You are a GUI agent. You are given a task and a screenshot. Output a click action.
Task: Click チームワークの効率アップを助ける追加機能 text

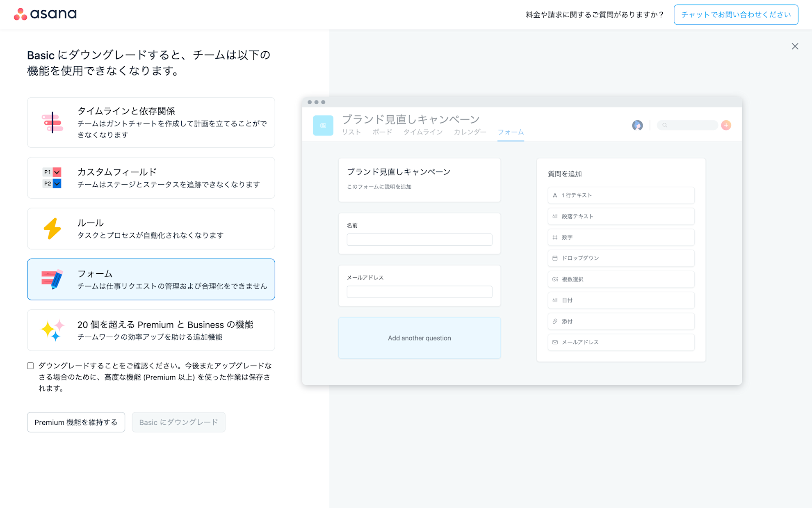pos(150,337)
